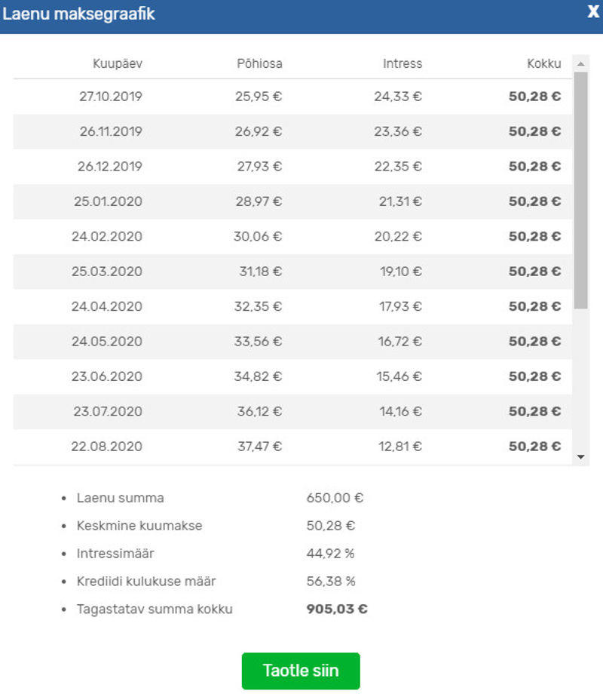Click the Laenu summa 650,00 € value
Screen dimensions: 603x700
coord(335,498)
